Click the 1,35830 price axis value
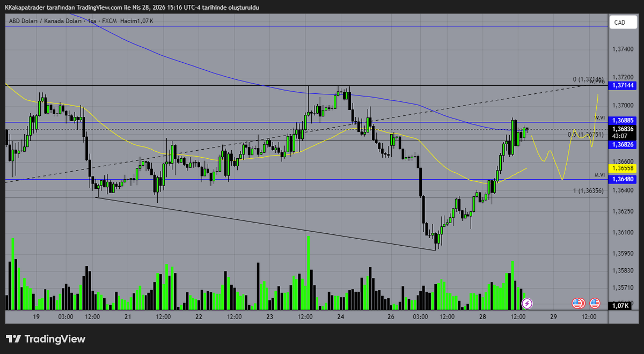 pyautogui.click(x=623, y=270)
